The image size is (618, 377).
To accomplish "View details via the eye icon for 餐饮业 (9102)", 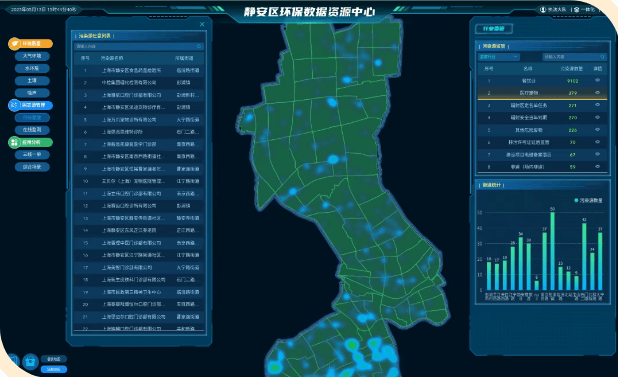I will click(x=598, y=80).
